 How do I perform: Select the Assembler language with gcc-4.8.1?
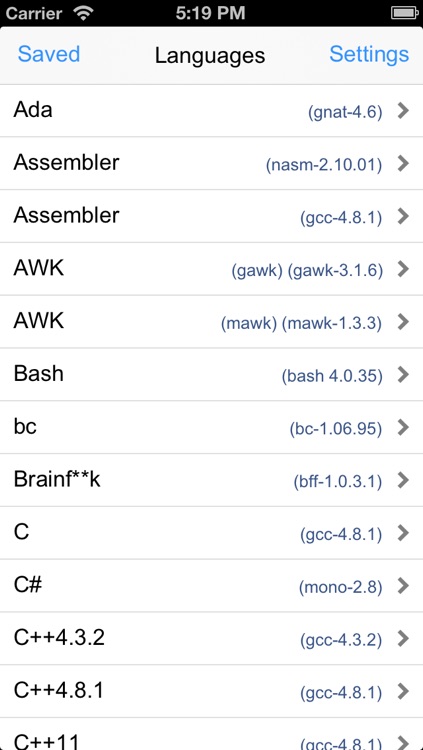coord(212,216)
